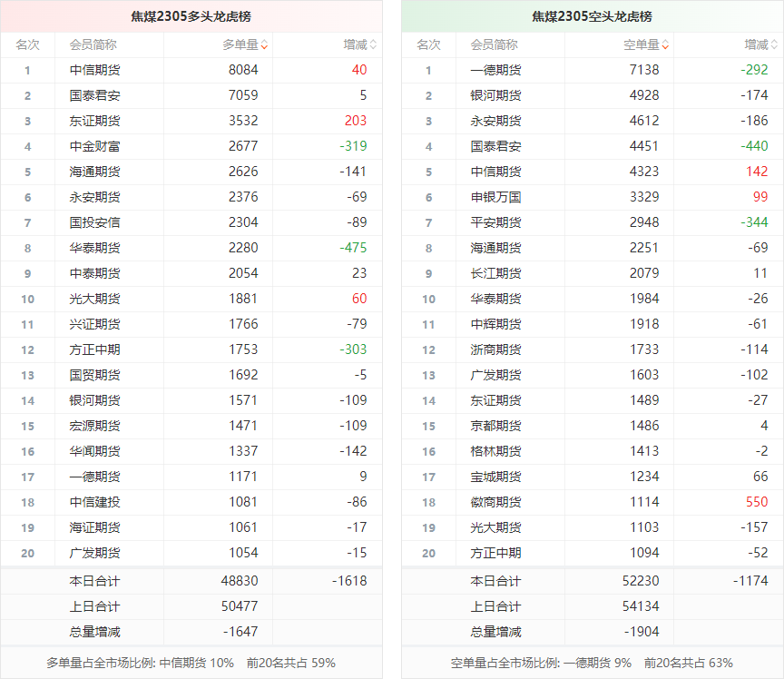Viewport: 784px width, 679px height.
Task: Select 徽商期货 row with 550 increase
Action: pos(495,502)
